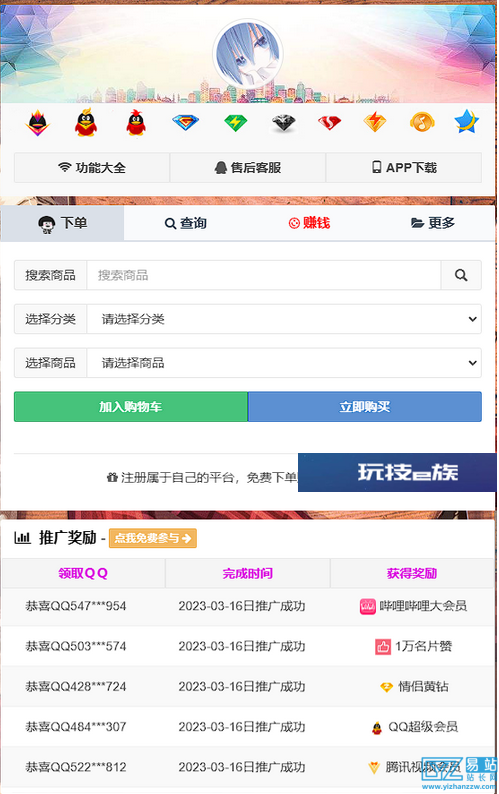Expand the 请选择分类 dropdown
This screenshot has width=499, height=794.
tap(284, 319)
